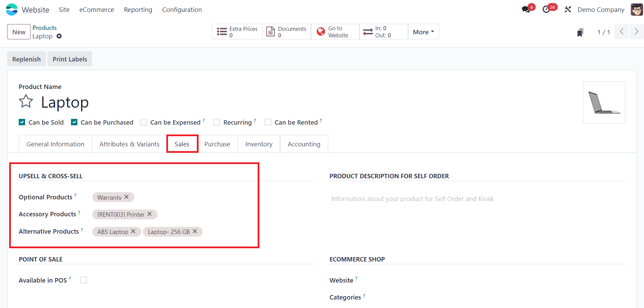Open the activities clock icon
The image size is (644, 308).
546,10
